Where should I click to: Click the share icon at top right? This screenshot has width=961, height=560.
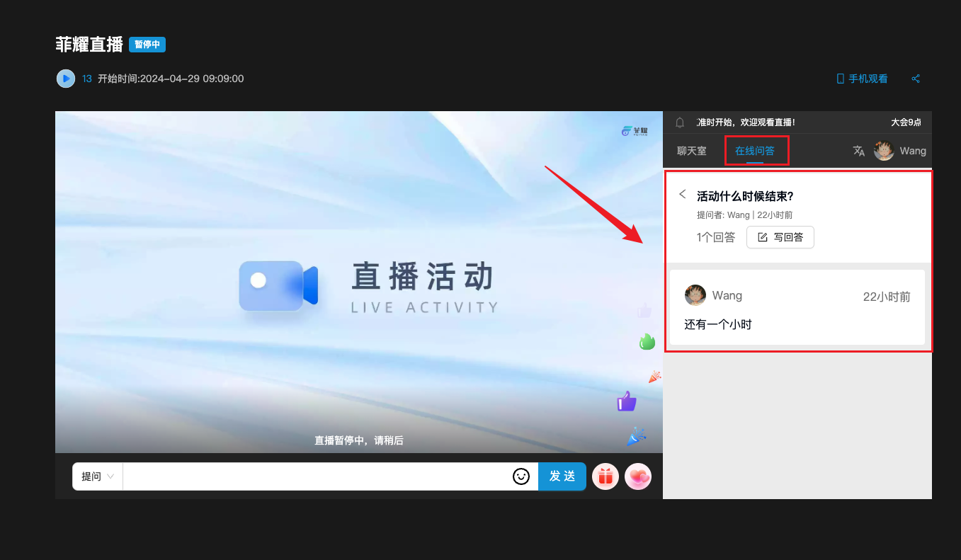(x=916, y=79)
